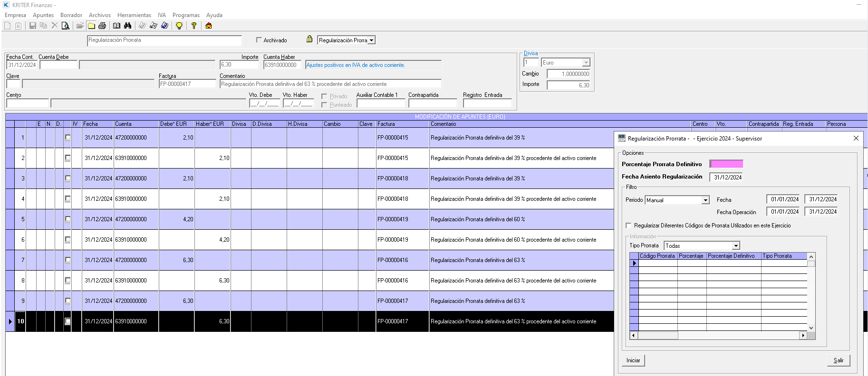Click the pink Porcentaje Prorrata Definitivo field

[726, 164]
